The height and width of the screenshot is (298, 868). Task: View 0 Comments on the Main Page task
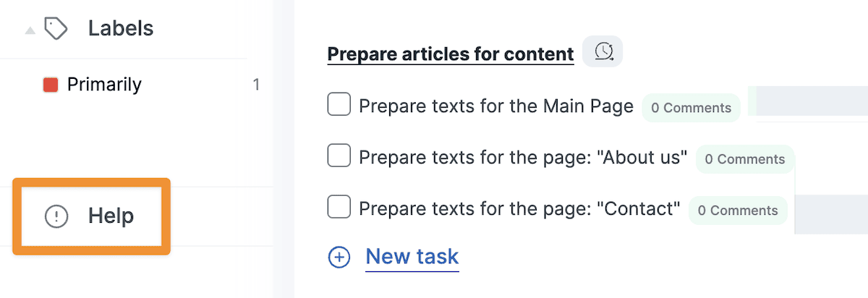pyautogui.click(x=692, y=108)
